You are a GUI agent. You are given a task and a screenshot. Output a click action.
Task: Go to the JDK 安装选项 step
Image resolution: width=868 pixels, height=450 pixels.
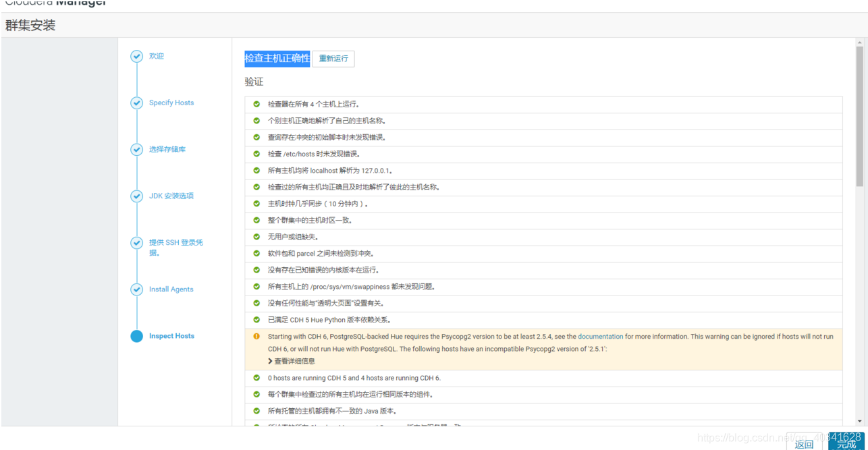(x=171, y=196)
